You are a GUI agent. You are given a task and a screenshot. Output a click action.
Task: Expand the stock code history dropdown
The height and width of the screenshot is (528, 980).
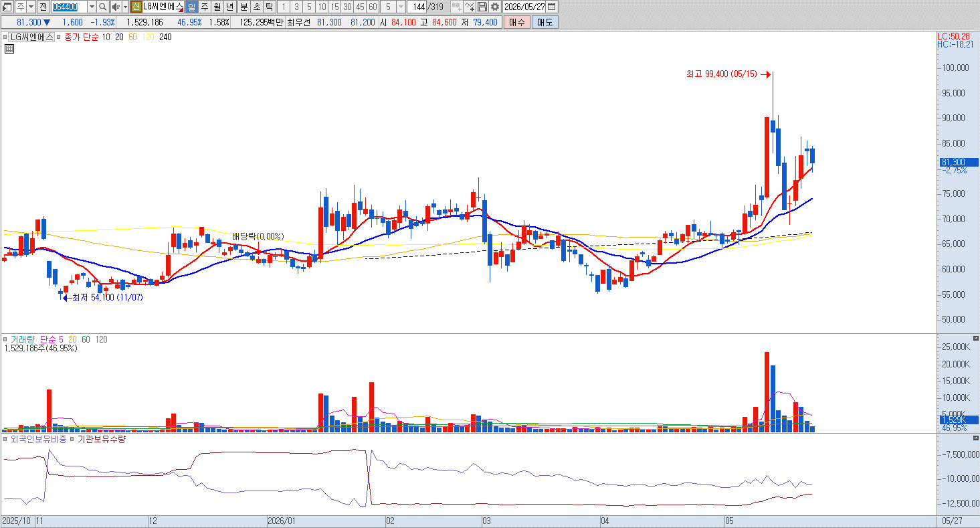pos(92,7)
